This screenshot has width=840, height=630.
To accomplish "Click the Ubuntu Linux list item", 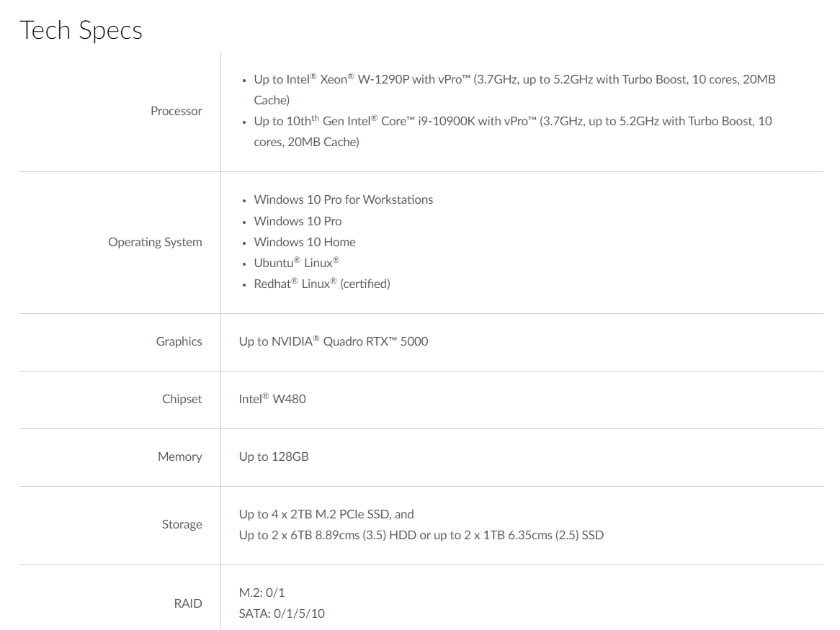I will click(x=297, y=263).
